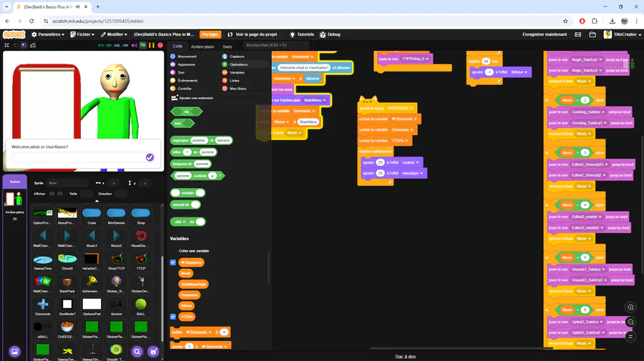This screenshot has height=361, width=644.
Task: Select the Contrôle block category
Action: pyautogui.click(x=181, y=88)
